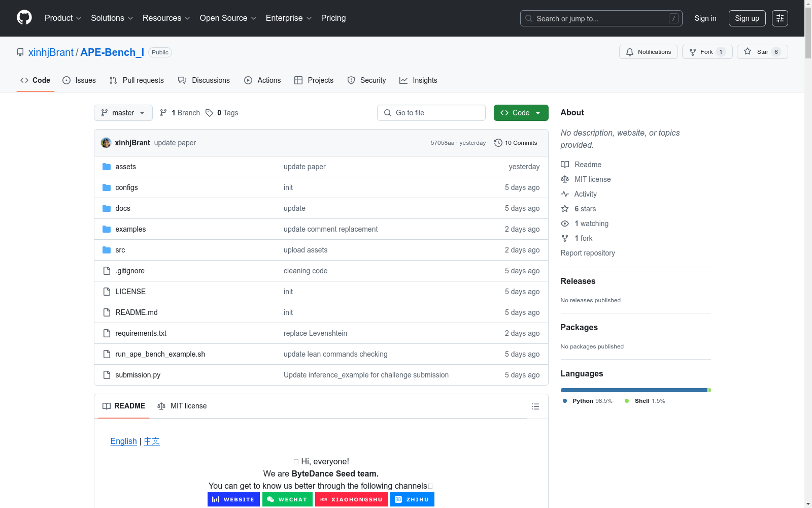Click the LICENSE file icon

[x=107, y=292]
